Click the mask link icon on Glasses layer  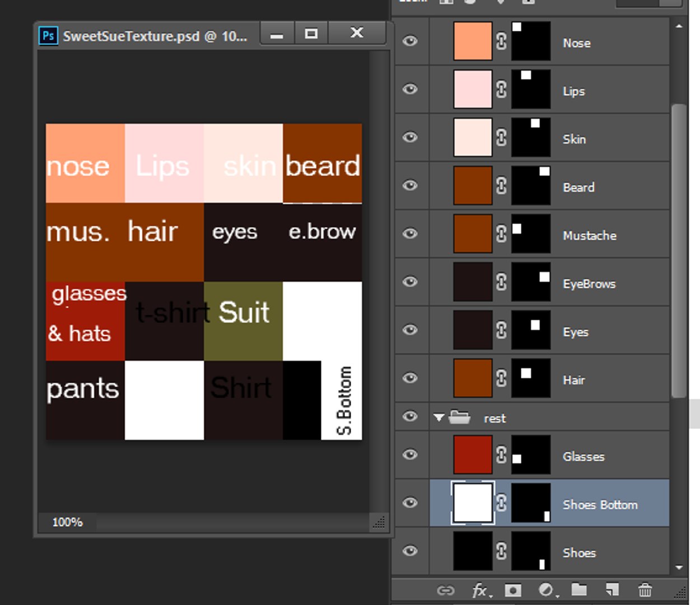[501, 454]
